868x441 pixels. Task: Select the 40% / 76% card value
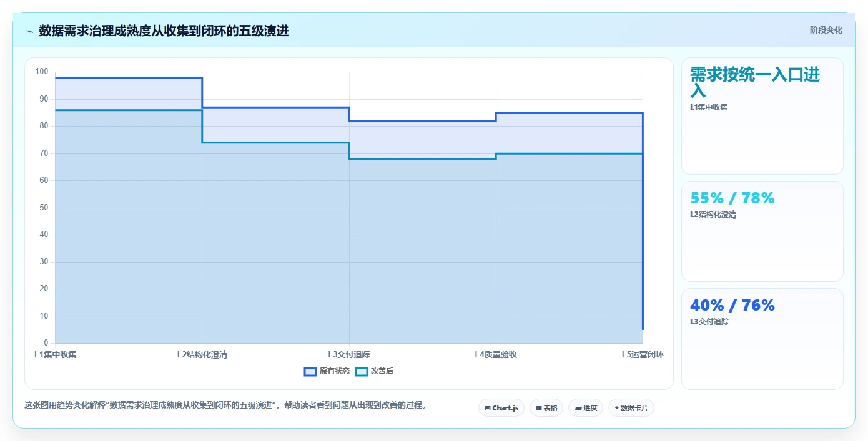coord(732,305)
